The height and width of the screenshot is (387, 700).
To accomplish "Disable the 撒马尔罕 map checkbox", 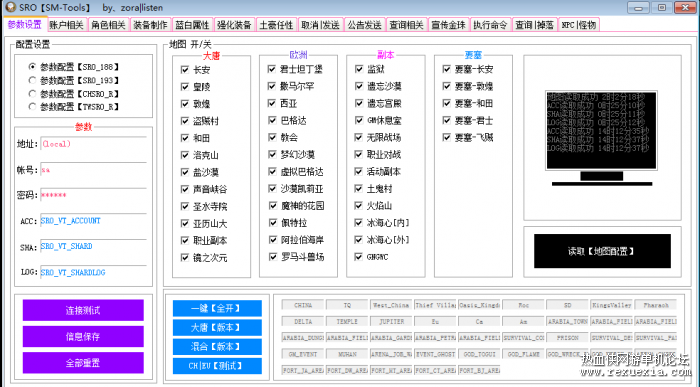I will (x=272, y=86).
